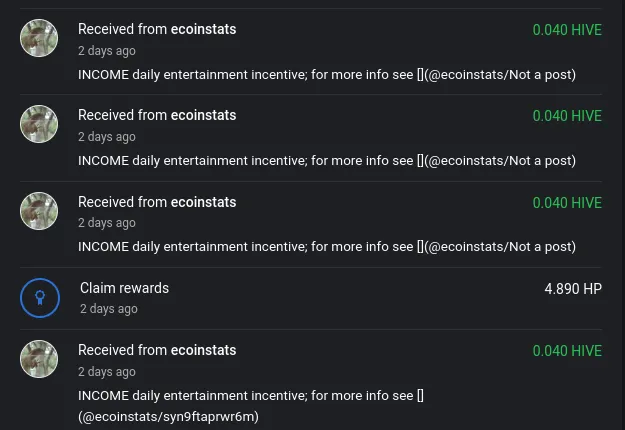Select the 4.890 HP reward amount
Screen dimensions: 625x430
tap(573, 289)
